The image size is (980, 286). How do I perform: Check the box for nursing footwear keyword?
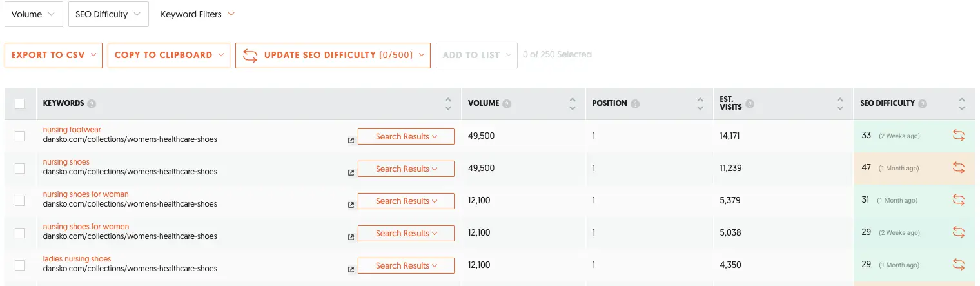click(20, 136)
